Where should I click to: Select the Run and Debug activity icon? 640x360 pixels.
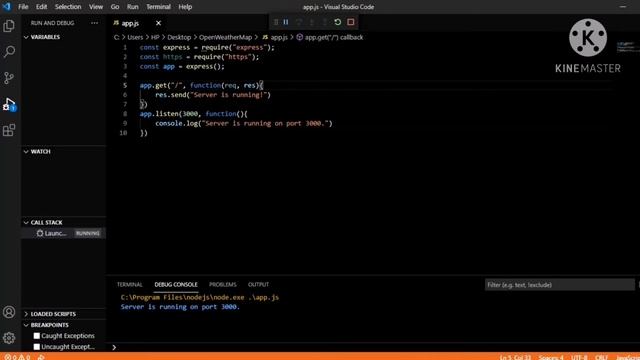click(9, 104)
